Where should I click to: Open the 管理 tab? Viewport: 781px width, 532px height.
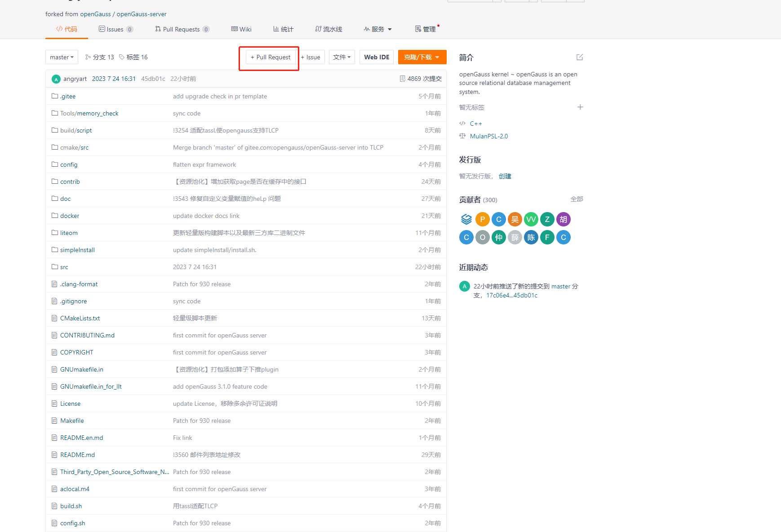click(426, 29)
